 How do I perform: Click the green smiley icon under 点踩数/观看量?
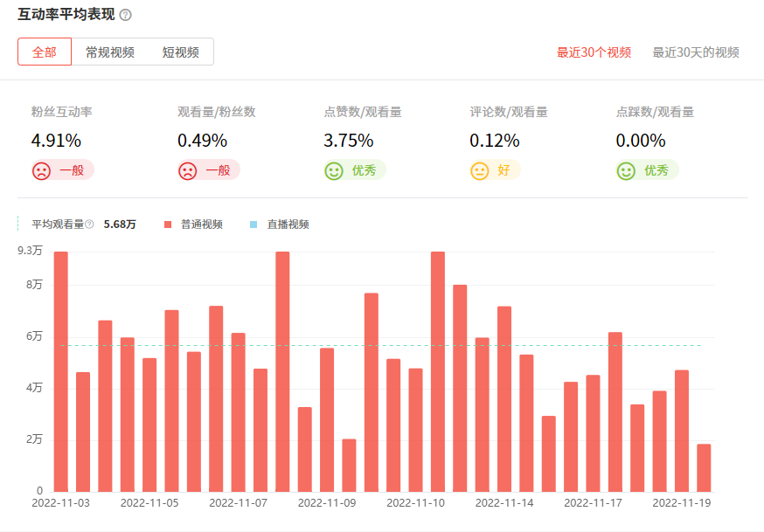point(626,169)
